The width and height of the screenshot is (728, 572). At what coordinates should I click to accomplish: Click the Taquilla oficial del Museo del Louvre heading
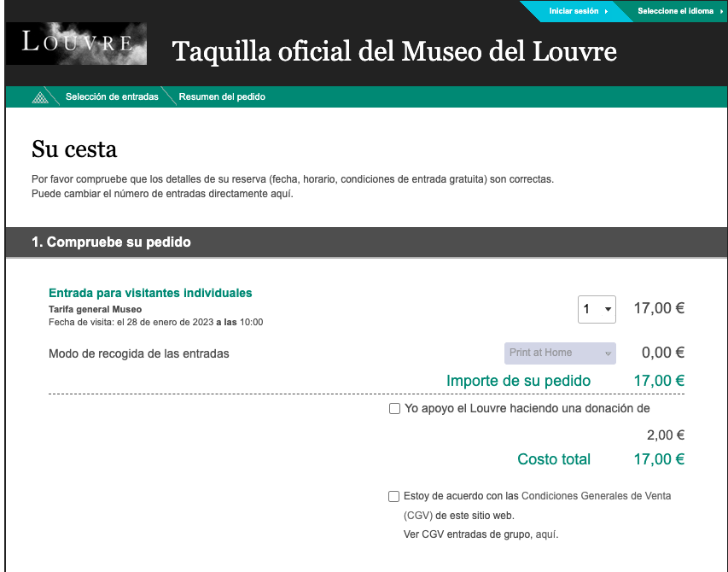394,51
